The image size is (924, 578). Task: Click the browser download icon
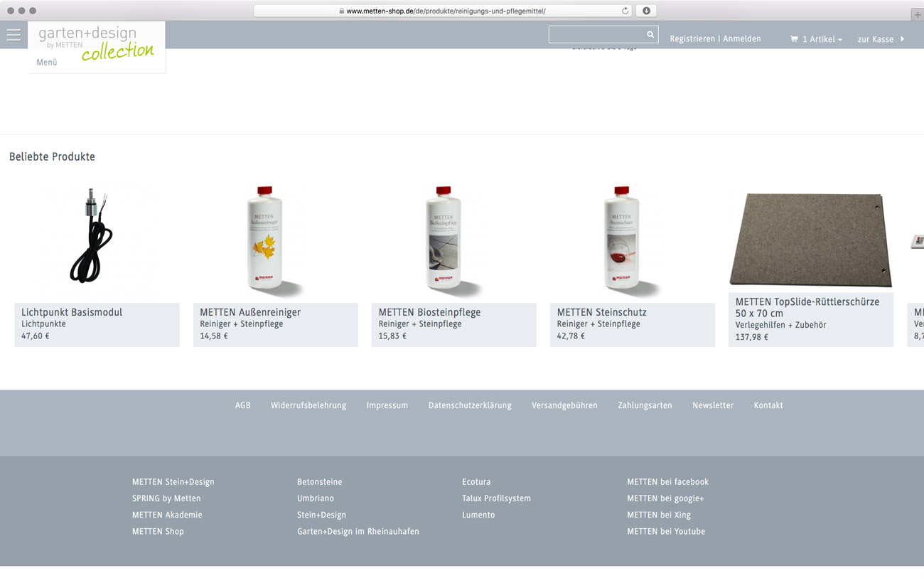point(646,11)
